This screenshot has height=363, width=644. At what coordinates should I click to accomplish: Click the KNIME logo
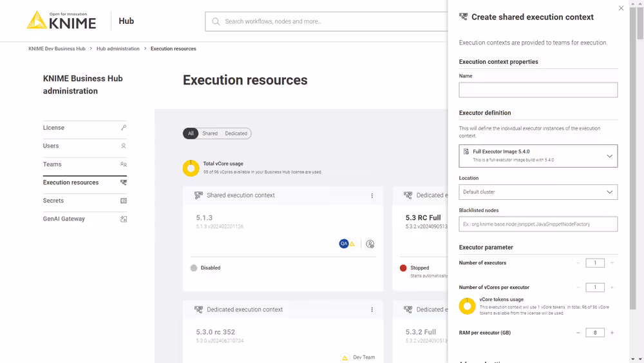61,21
